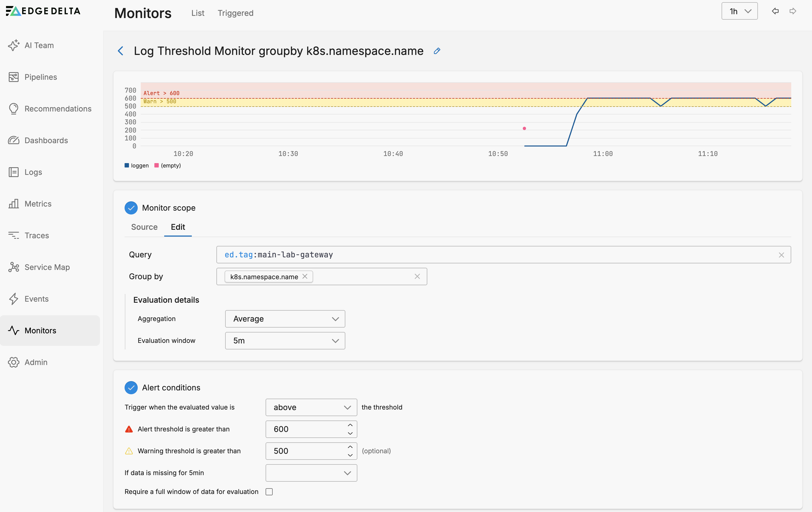This screenshot has width=812, height=512.
Task: Enable require full window of data checkbox
Action: point(269,492)
